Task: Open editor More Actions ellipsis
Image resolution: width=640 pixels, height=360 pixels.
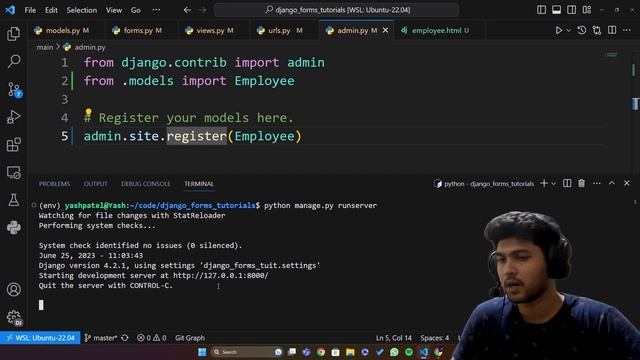Action: [x=627, y=30]
